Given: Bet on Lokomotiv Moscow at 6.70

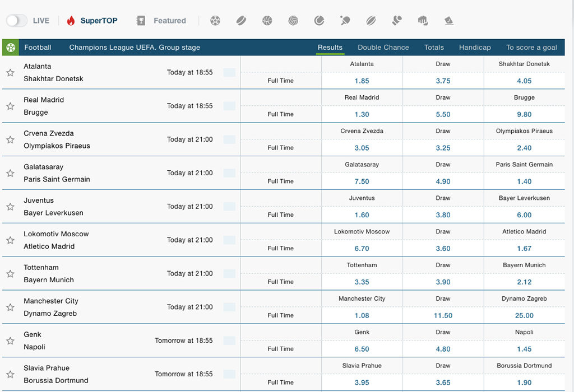Looking at the screenshot, I should 362,249.
